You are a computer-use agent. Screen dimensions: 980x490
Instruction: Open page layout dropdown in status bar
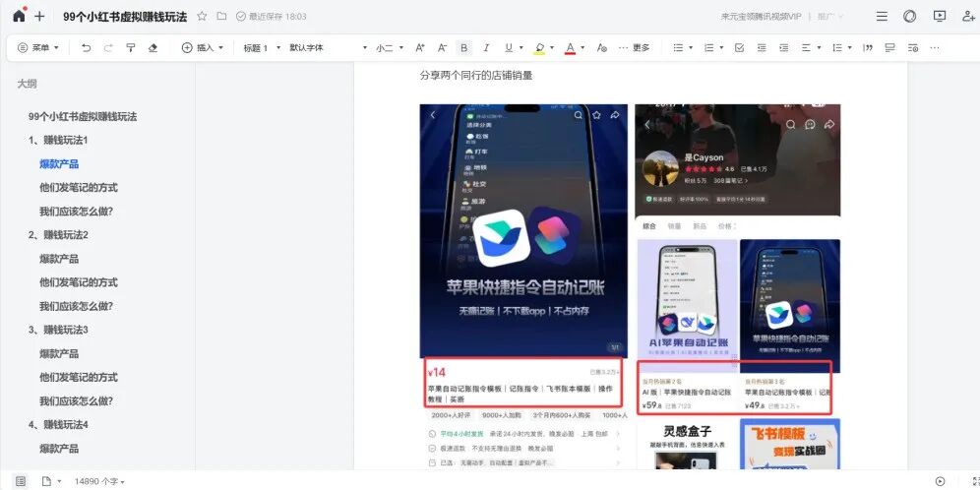51,481
